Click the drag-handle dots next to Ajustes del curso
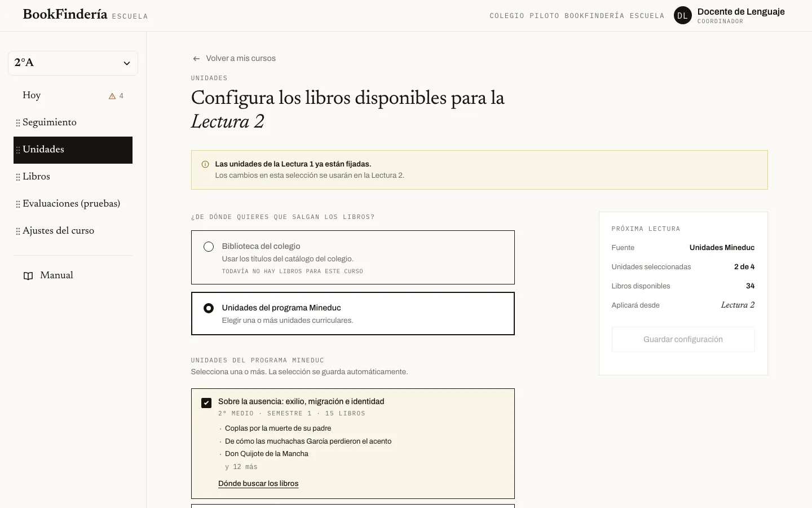812x508 pixels. 18,231
